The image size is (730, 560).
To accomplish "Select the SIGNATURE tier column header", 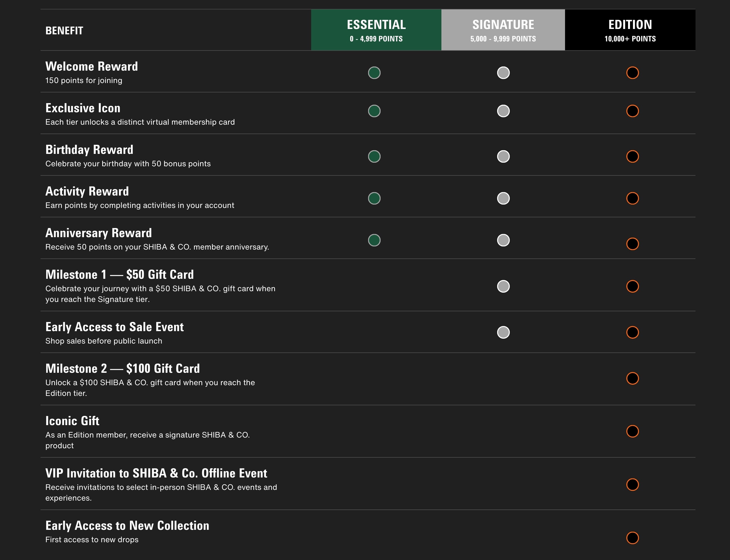I will pyautogui.click(x=503, y=30).
